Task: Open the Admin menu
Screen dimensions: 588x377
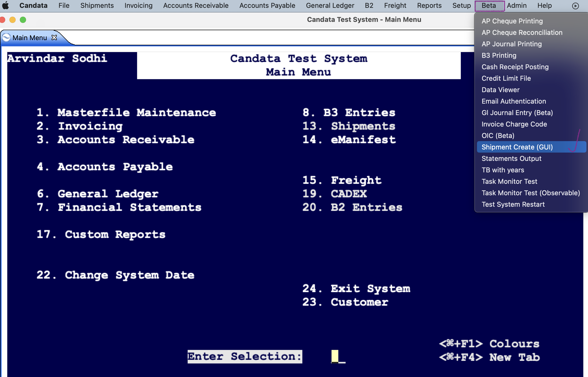Action: click(x=517, y=5)
